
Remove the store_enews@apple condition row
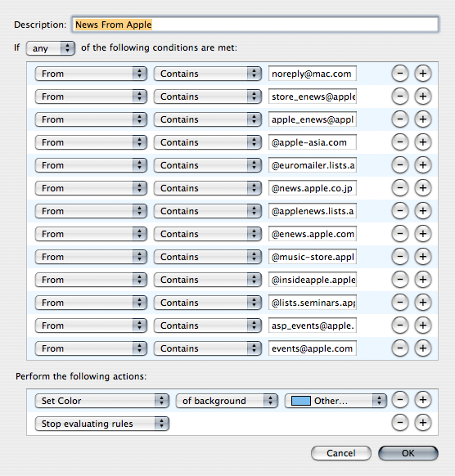pyautogui.click(x=400, y=97)
